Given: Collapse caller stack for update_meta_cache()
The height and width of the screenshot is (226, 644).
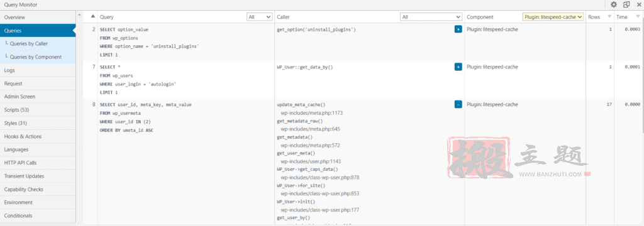Looking at the screenshot, I should (458, 104).
